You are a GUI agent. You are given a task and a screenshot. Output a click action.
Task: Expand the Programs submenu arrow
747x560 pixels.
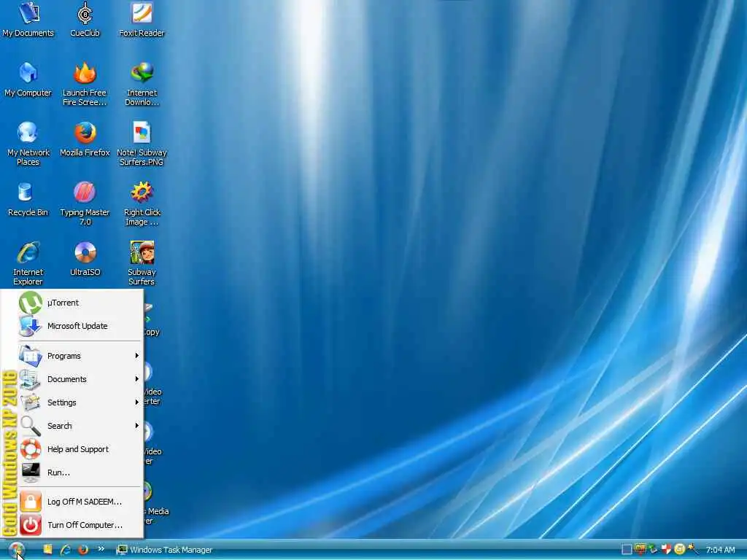(136, 356)
